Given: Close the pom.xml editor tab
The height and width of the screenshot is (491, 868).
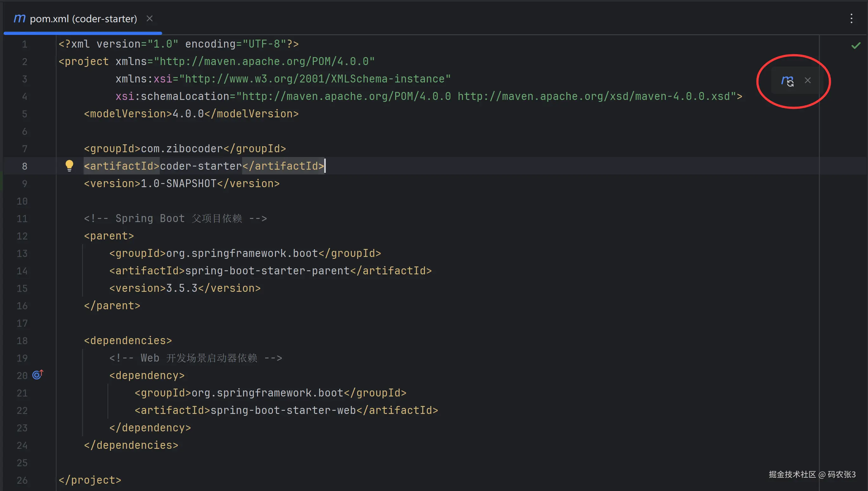Looking at the screenshot, I should coord(150,18).
